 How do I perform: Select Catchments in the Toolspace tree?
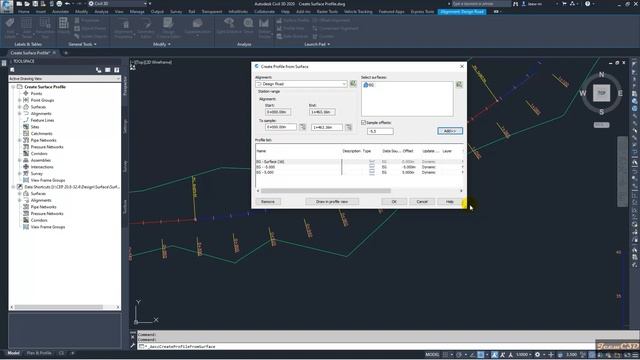pyautogui.click(x=41, y=133)
